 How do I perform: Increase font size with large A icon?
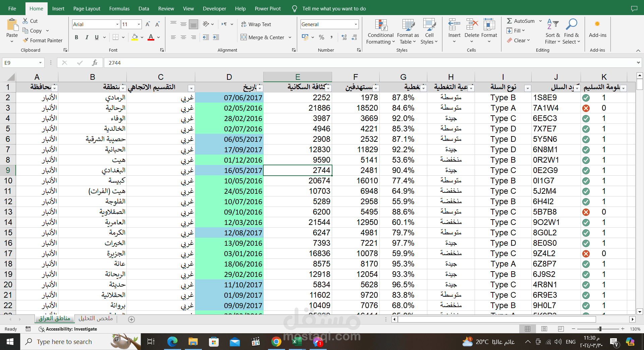point(148,24)
